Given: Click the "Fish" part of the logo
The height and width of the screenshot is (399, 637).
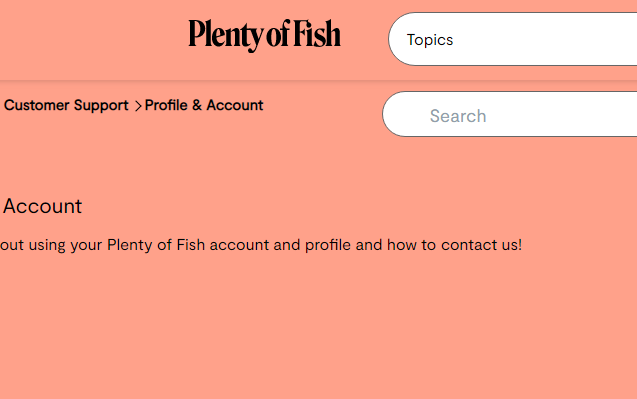Looking at the screenshot, I should click(317, 33).
